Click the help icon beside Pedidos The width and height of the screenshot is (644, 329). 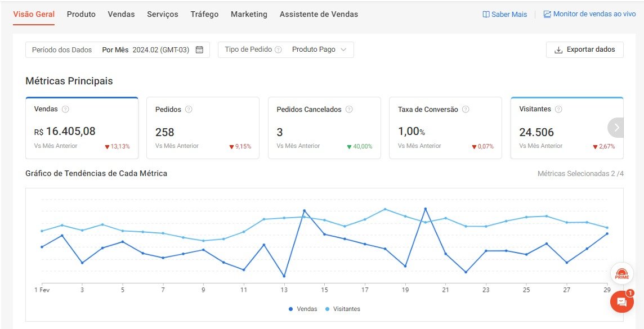(189, 110)
